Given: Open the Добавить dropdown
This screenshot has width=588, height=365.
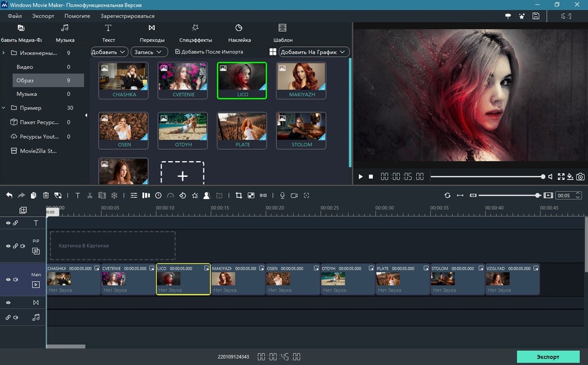Looking at the screenshot, I should 109,52.
